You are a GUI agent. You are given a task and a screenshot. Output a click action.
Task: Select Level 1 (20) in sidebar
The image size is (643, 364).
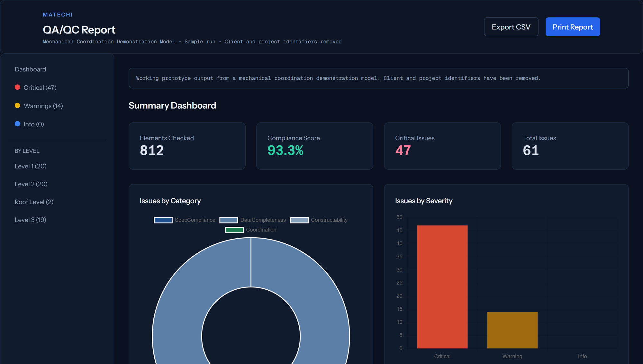coord(31,166)
